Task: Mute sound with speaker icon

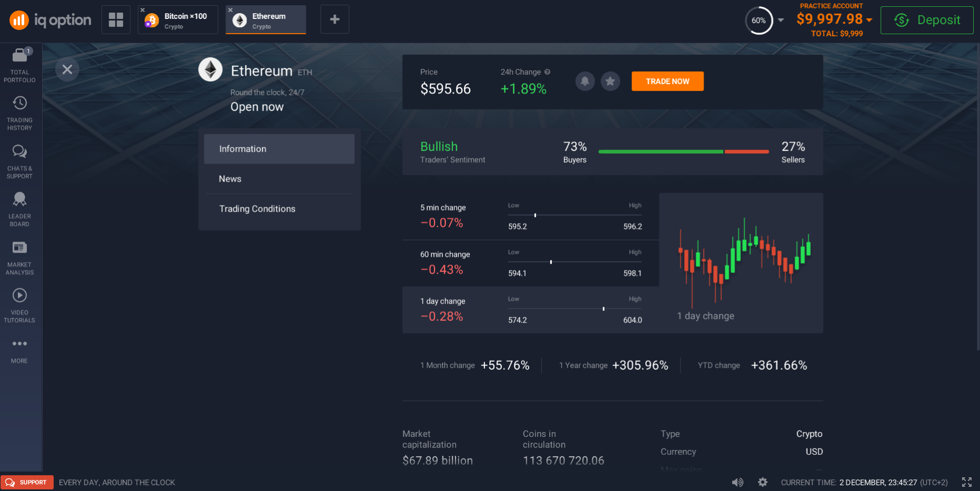Action: coord(738,482)
